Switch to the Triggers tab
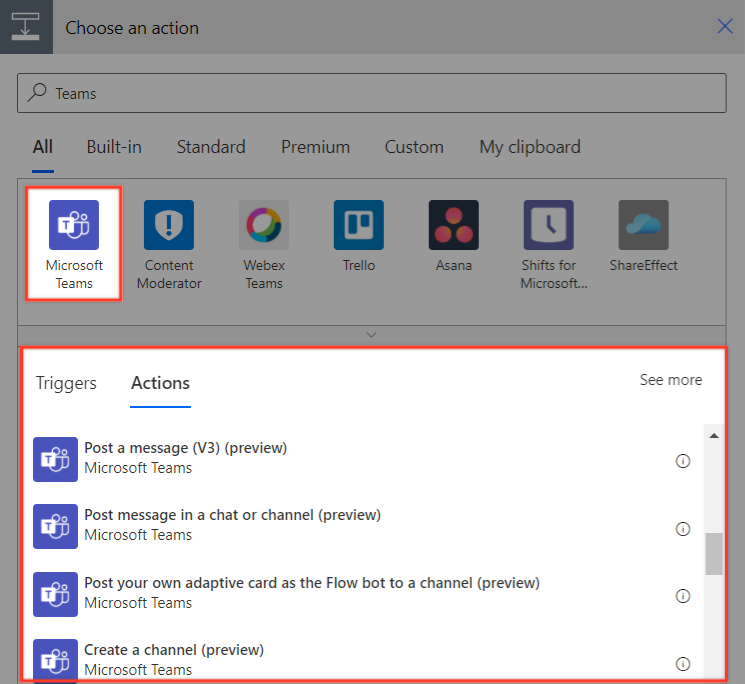The height and width of the screenshot is (684, 745). click(66, 383)
